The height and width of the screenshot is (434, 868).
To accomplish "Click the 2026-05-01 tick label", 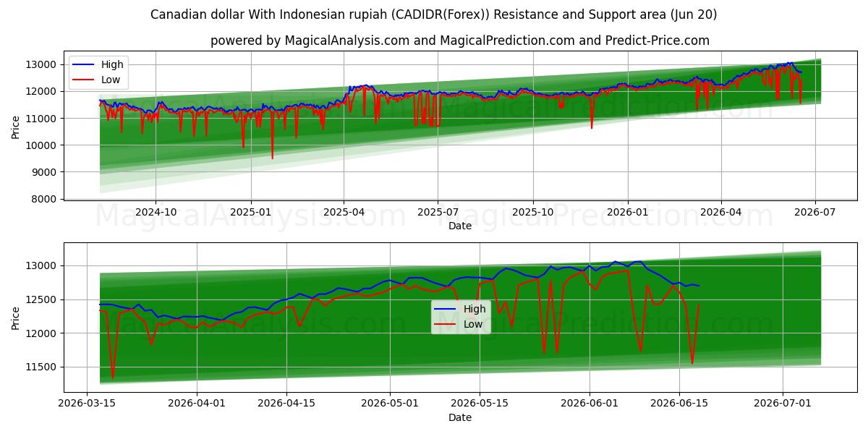I will pos(390,404).
